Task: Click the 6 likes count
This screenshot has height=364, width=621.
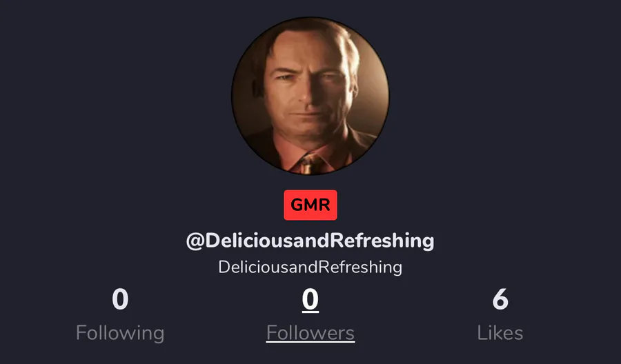Action: 500,299
